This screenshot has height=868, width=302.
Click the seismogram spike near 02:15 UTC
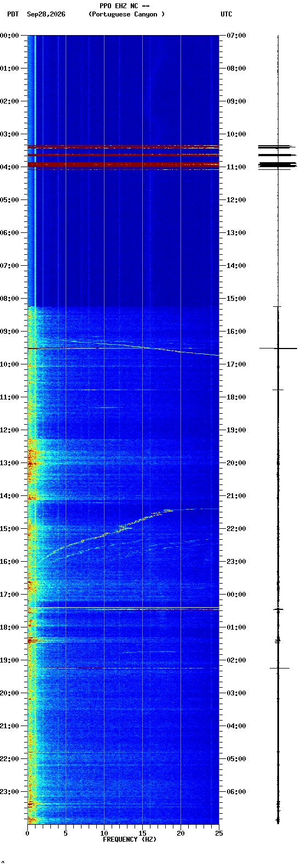click(x=279, y=668)
